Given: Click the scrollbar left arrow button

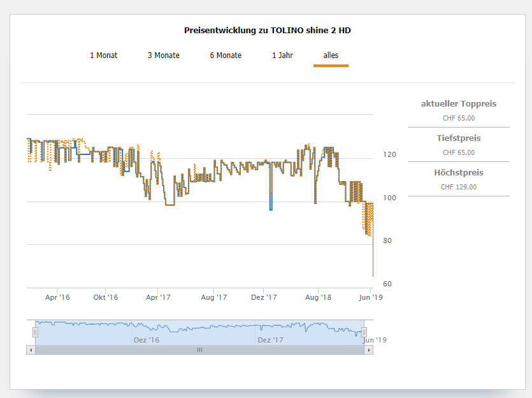Looking at the screenshot, I should (30, 350).
